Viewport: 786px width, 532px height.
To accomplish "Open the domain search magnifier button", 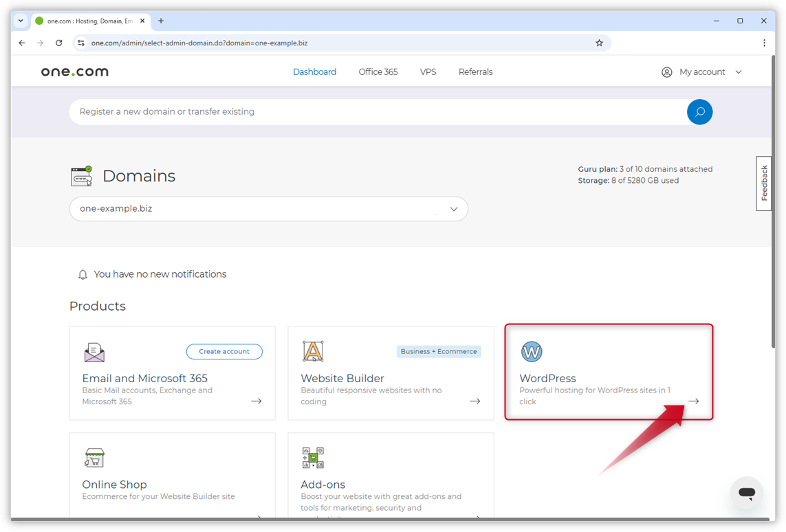I will 699,111.
